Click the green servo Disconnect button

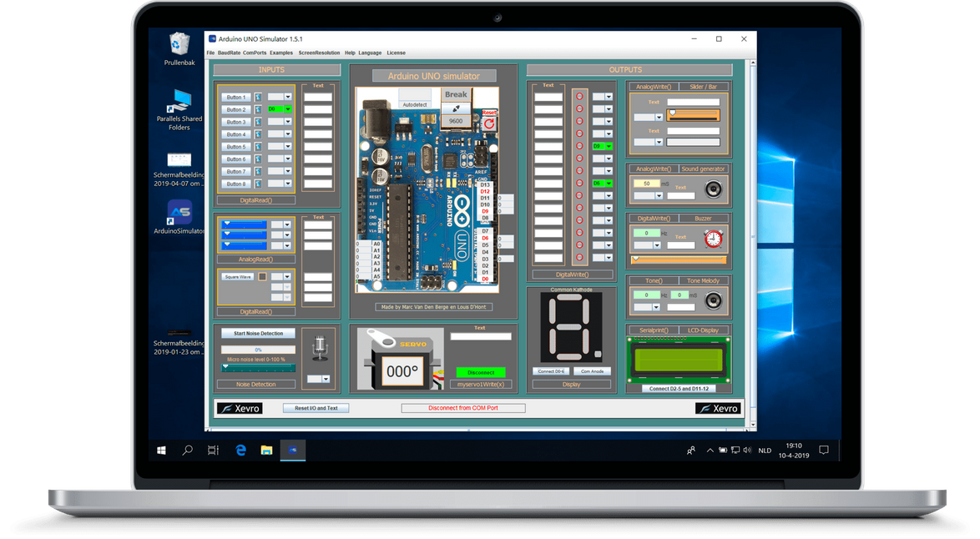point(481,372)
